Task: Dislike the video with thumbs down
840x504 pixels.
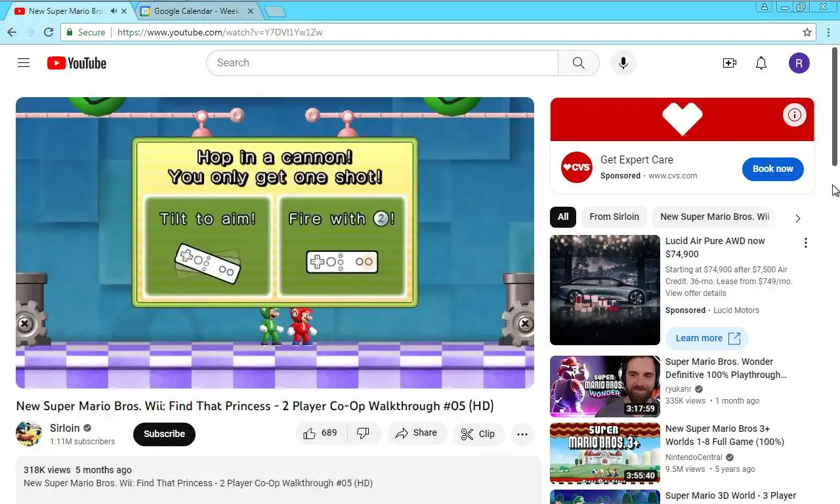Action: [x=363, y=433]
